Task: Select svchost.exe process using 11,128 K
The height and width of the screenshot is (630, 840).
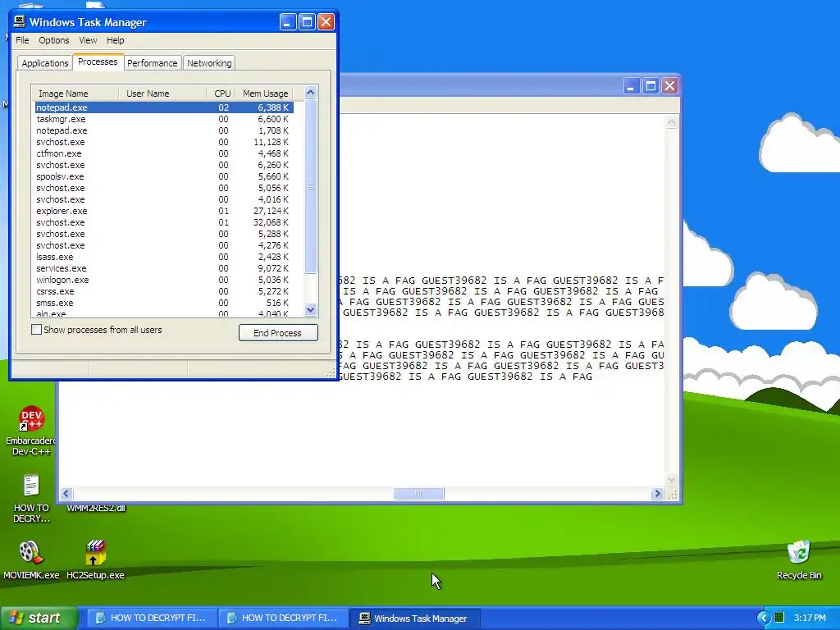Action: (164, 142)
